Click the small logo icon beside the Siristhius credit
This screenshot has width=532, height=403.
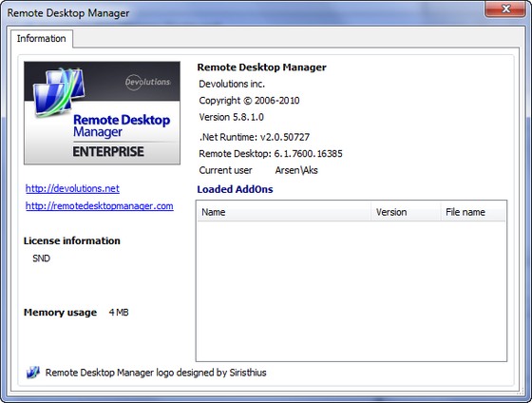(x=33, y=373)
